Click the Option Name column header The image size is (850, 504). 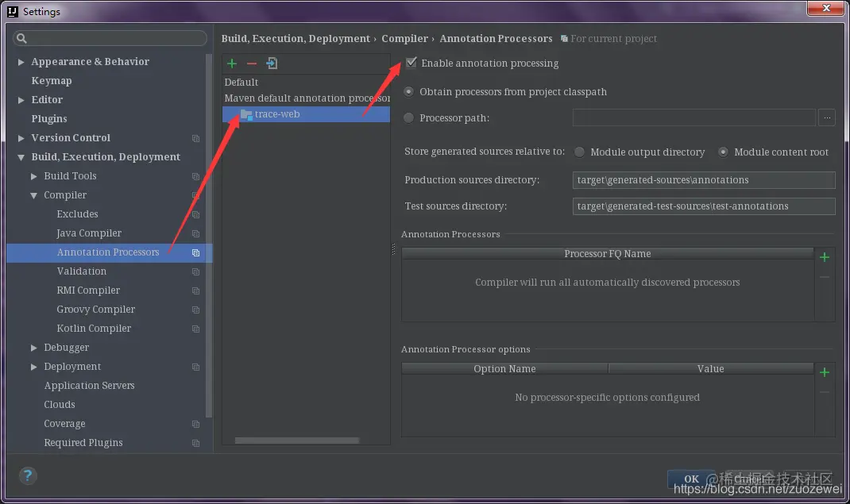[x=504, y=368]
